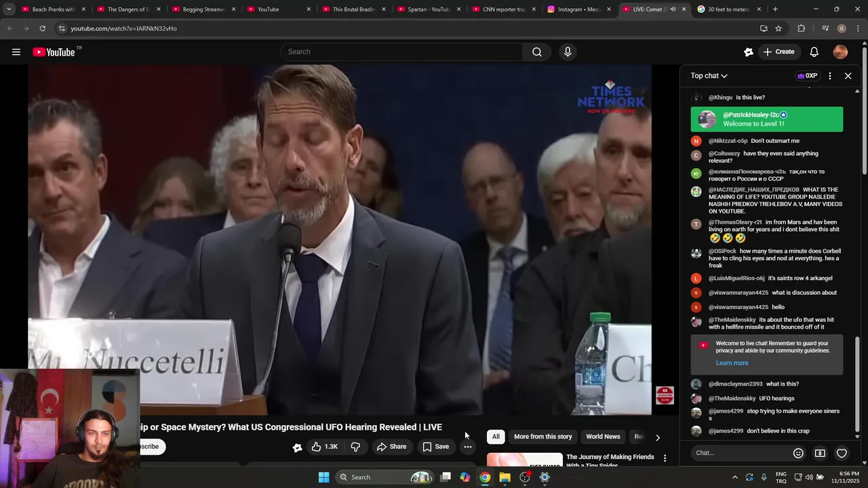The image size is (868, 488).
Task: Open Chrome three-dot menu
Action: (857, 28)
